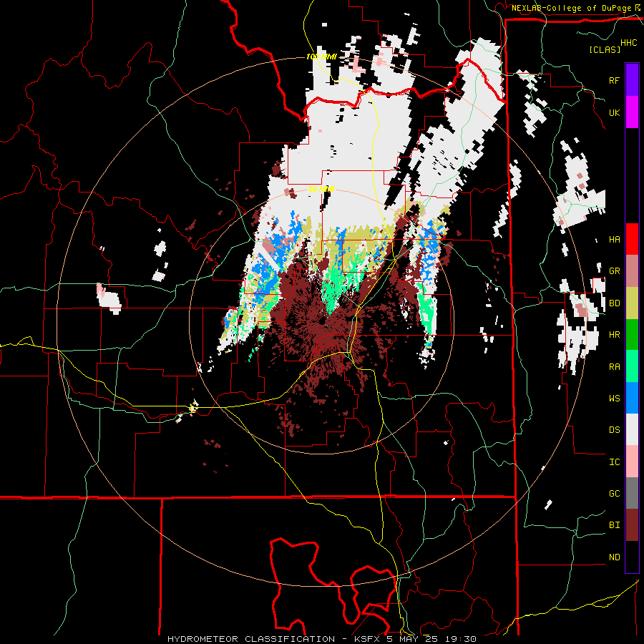This screenshot has width=644, height=644.
Task: Click the dusty pink GR legend swatch
Action: 632,271
